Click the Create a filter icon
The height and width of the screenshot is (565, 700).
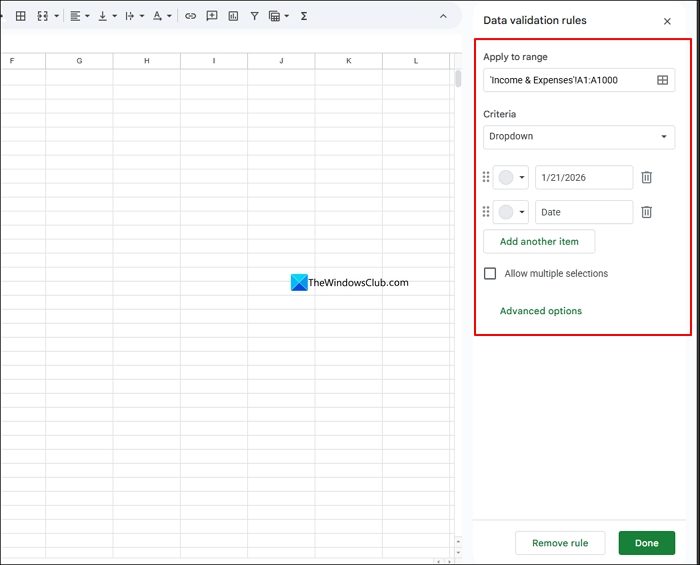254,16
